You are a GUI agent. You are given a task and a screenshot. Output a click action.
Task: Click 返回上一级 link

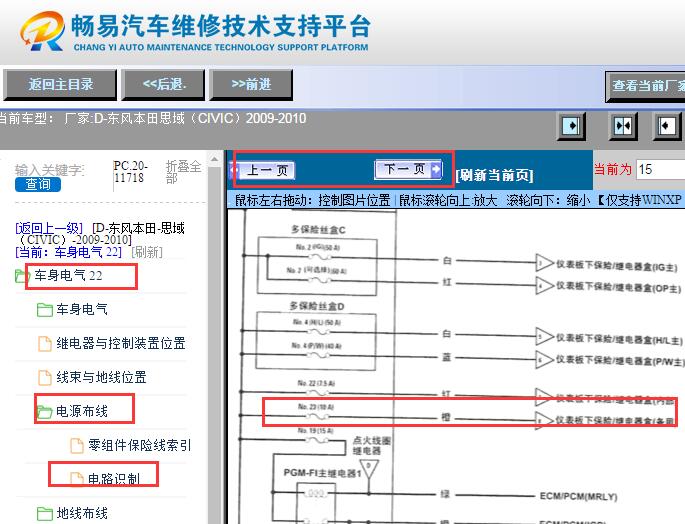(48, 228)
